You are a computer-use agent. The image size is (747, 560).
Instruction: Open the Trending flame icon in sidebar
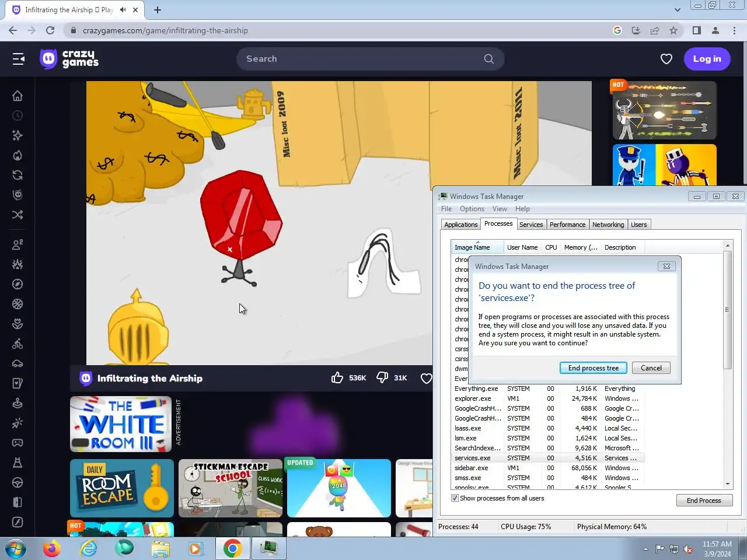click(18, 155)
